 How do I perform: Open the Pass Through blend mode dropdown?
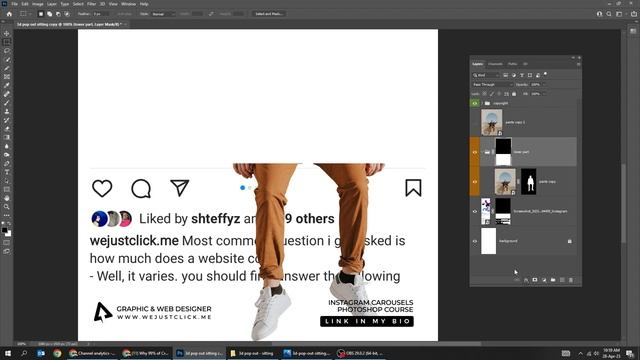click(x=492, y=84)
